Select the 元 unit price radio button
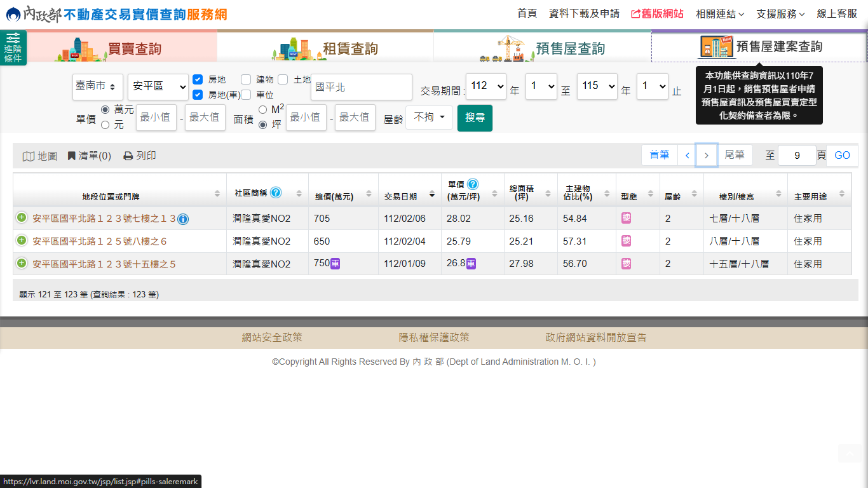Screen dimensions: 868x488 105,125
